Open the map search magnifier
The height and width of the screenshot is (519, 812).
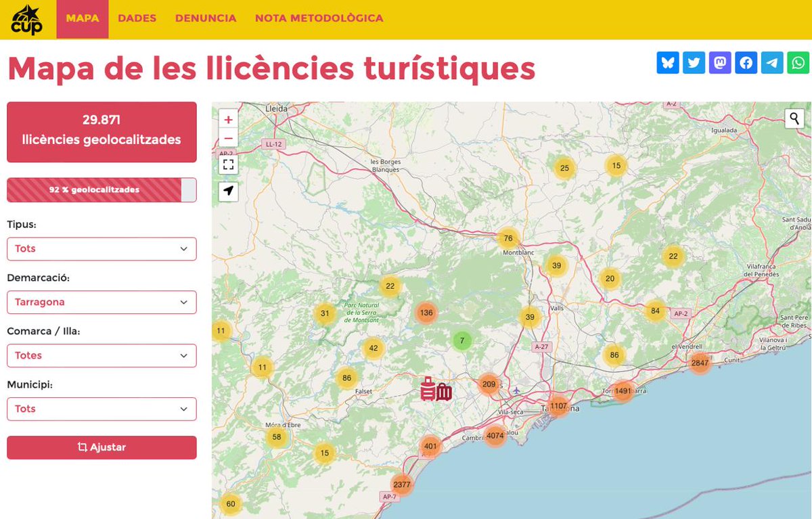(793, 118)
